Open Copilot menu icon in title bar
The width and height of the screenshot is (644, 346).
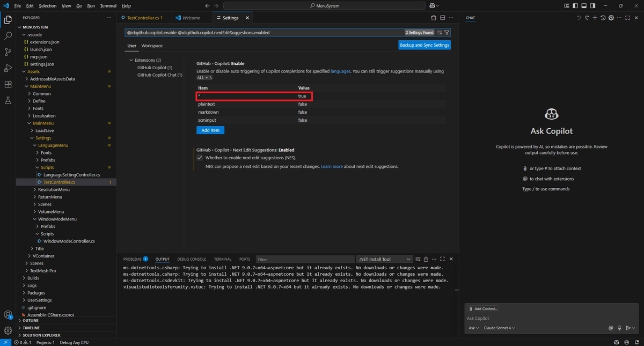[x=431, y=6]
